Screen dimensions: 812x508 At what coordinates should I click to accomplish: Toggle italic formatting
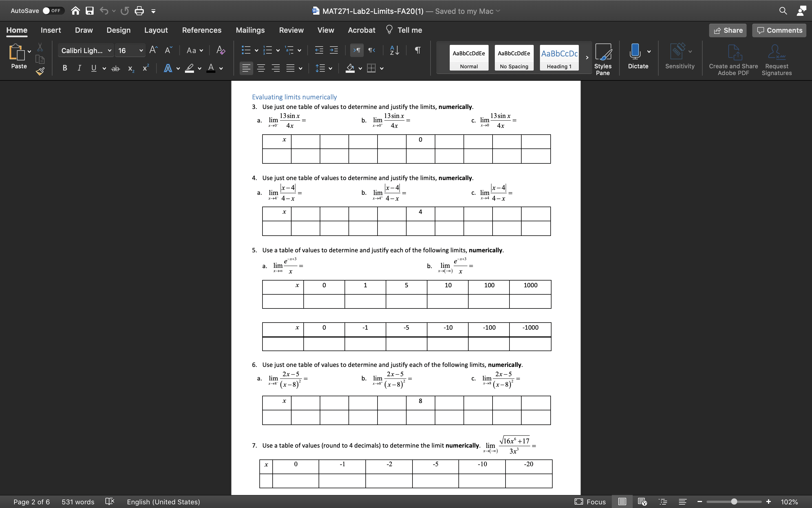click(x=79, y=68)
